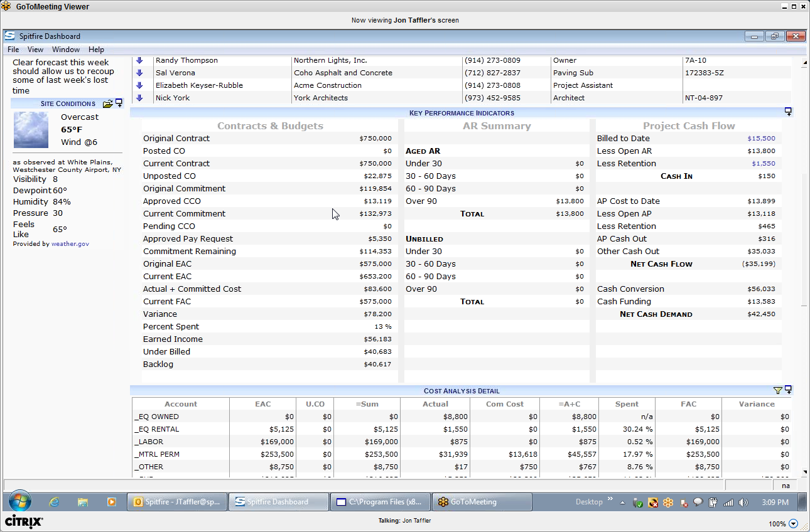The height and width of the screenshot is (532, 810).
Task: Open the File menu in Spitfire Dashboard
Action: [x=13, y=50]
